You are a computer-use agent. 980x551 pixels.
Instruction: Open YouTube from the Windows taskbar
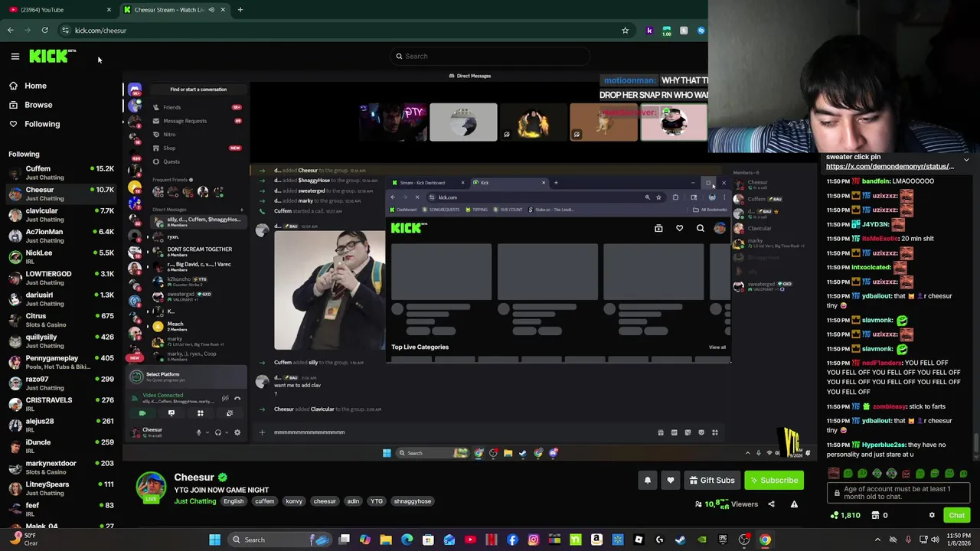[470, 540]
